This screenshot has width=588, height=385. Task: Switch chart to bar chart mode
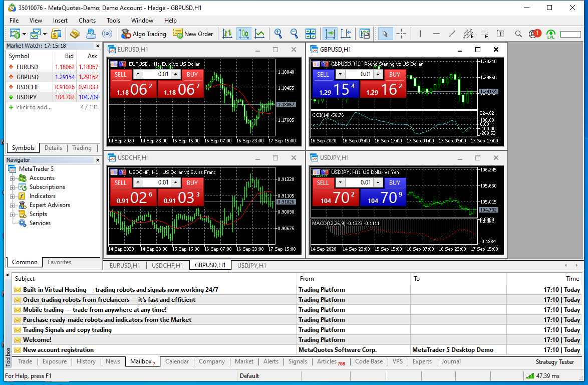(x=227, y=34)
